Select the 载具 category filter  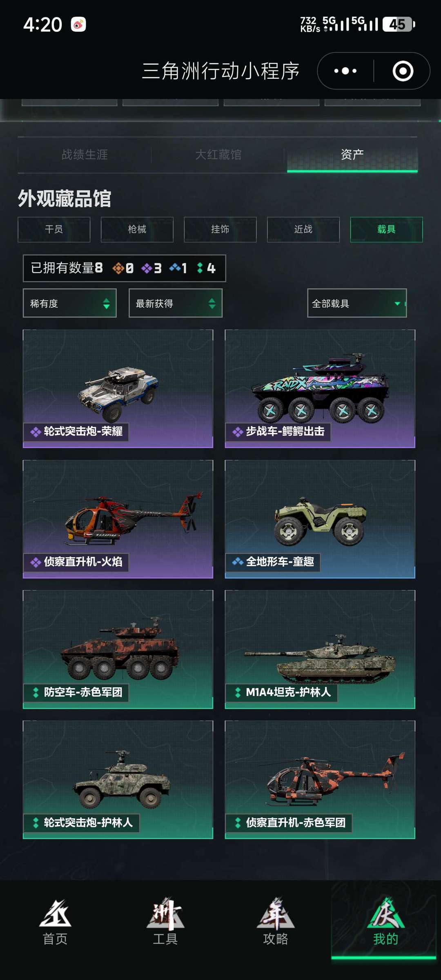pyautogui.click(x=386, y=229)
